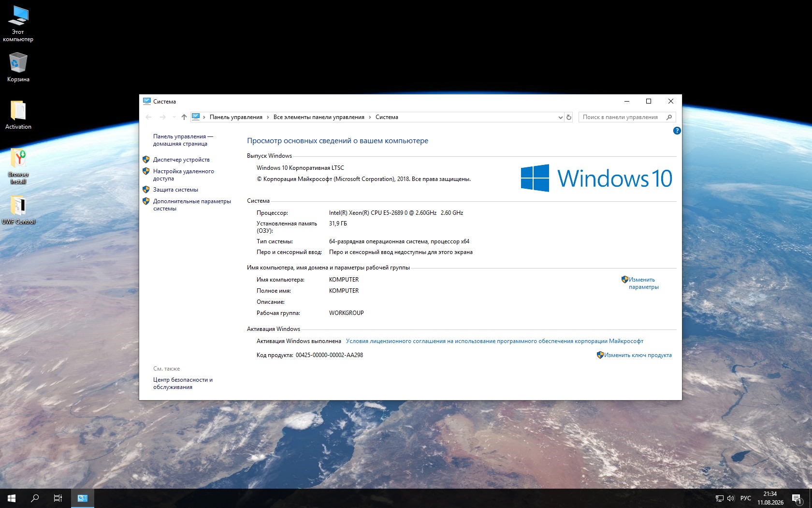This screenshot has width=812, height=508.
Task: Open network status tray icon
Action: pyautogui.click(x=720, y=498)
